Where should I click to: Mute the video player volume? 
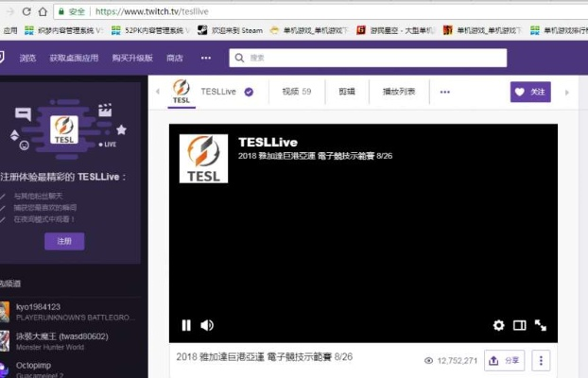207,325
